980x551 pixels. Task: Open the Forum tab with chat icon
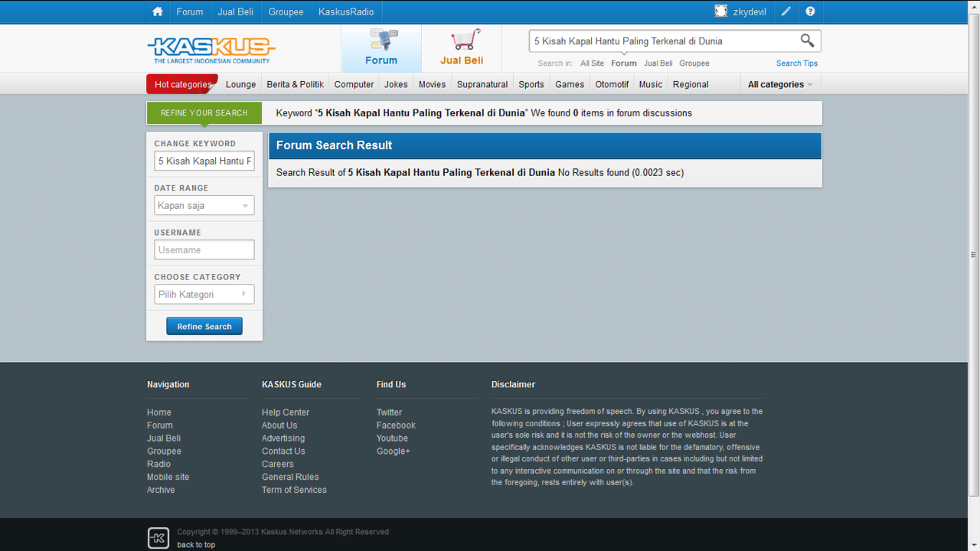coord(381,48)
